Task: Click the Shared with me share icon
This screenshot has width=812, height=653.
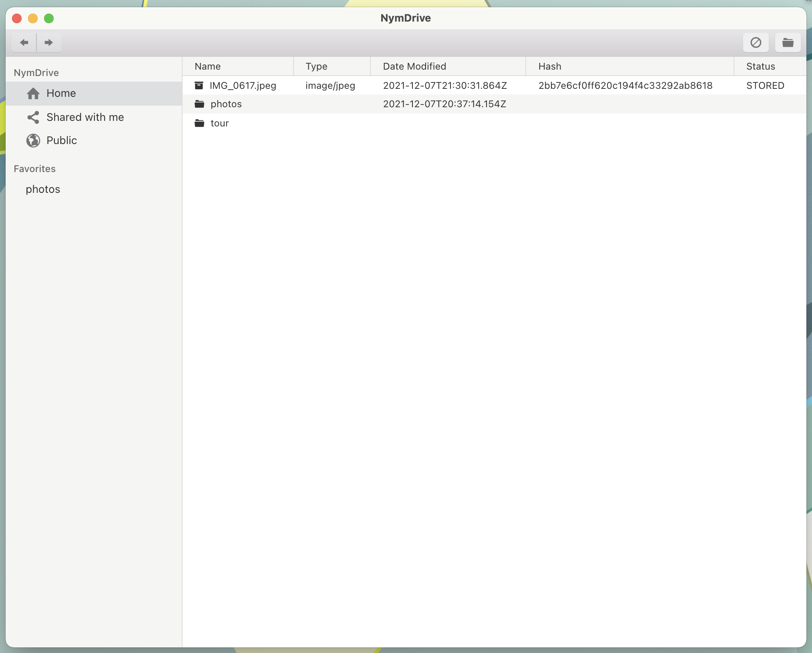Action: (x=33, y=117)
